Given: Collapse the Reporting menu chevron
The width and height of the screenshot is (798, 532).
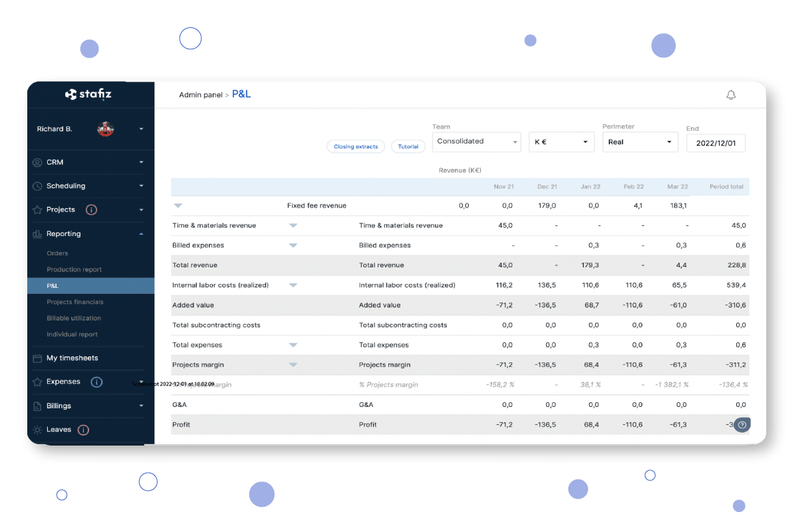Looking at the screenshot, I should 140,233.
